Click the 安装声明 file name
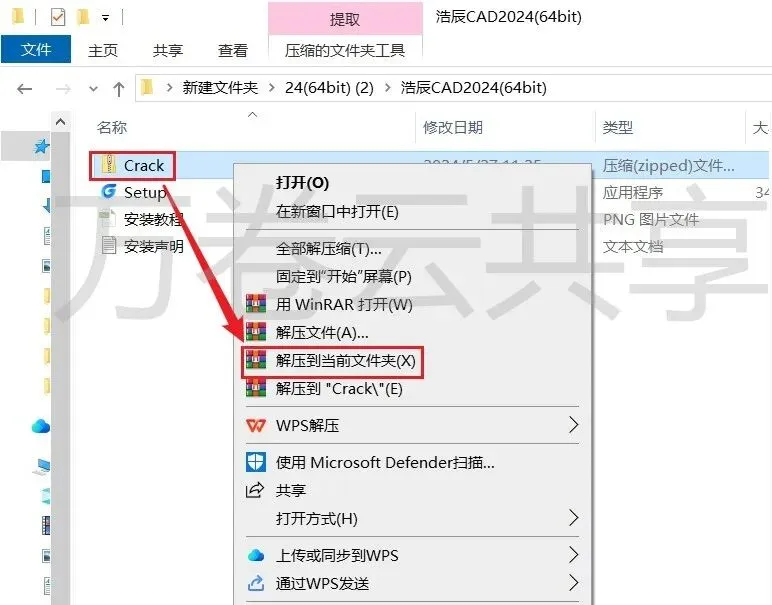772x605 pixels. coord(154,246)
